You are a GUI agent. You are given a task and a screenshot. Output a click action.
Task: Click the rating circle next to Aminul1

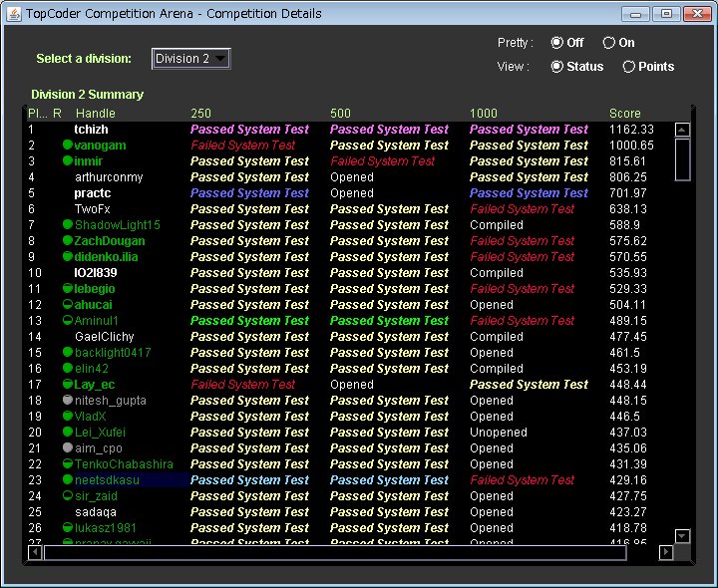(x=68, y=320)
